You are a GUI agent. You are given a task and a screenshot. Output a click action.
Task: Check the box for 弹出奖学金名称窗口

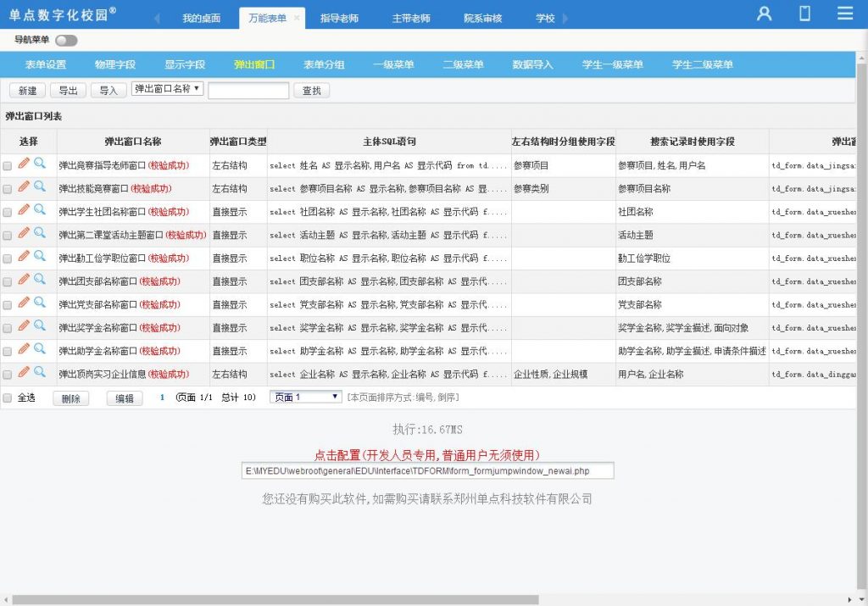pyautogui.click(x=7, y=329)
